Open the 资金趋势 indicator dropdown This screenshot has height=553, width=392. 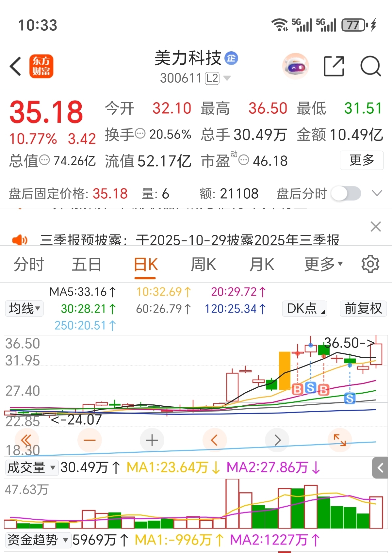(x=38, y=540)
